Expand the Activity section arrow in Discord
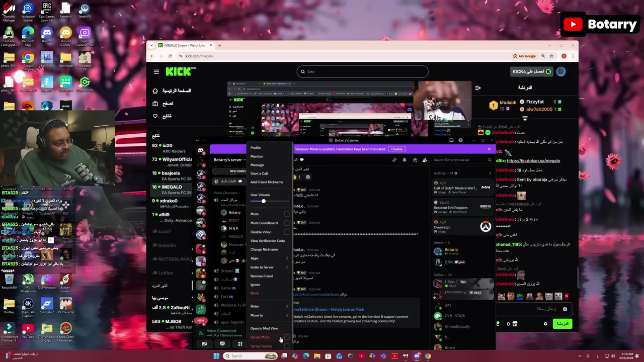 tap(490, 173)
